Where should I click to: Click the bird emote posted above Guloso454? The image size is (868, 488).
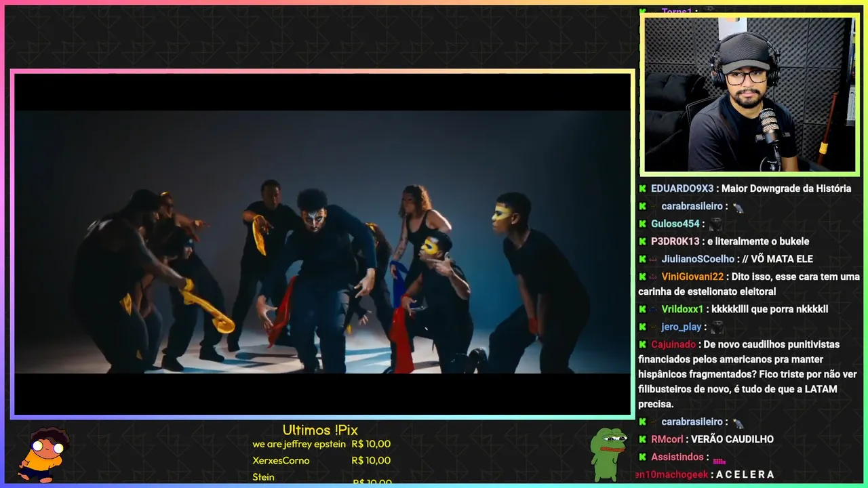738,207
